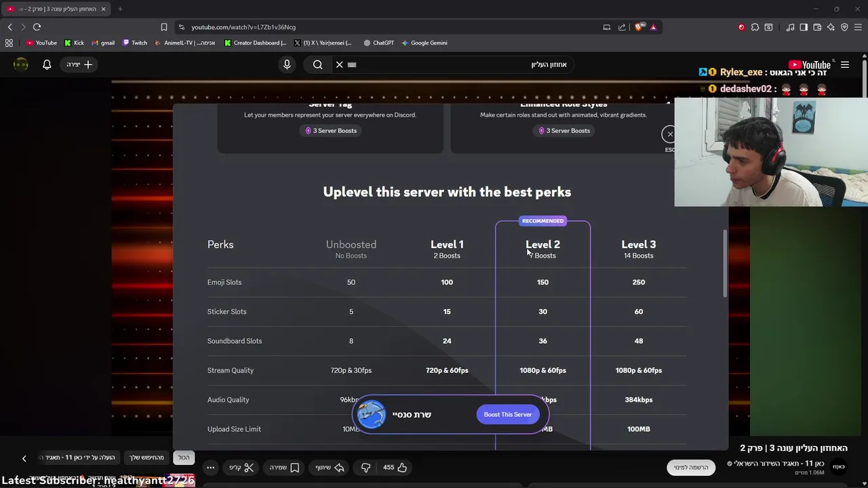Bookmark this page with the bookmark icon

[163, 27]
